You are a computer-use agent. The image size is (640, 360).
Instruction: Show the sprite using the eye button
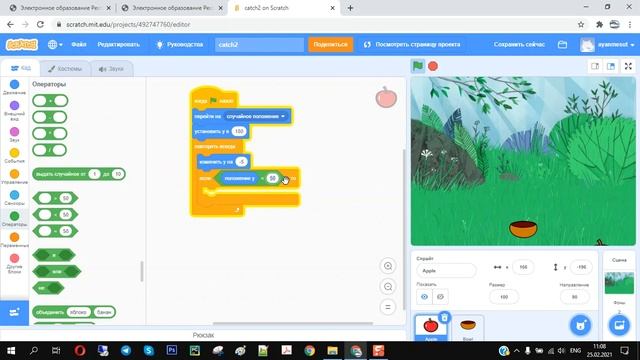coord(424,297)
